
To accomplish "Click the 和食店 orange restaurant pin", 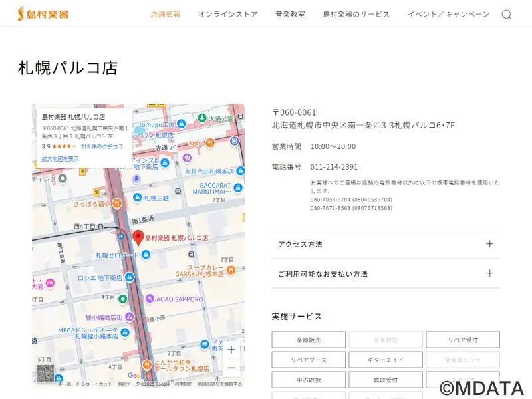I will pyautogui.click(x=210, y=143).
